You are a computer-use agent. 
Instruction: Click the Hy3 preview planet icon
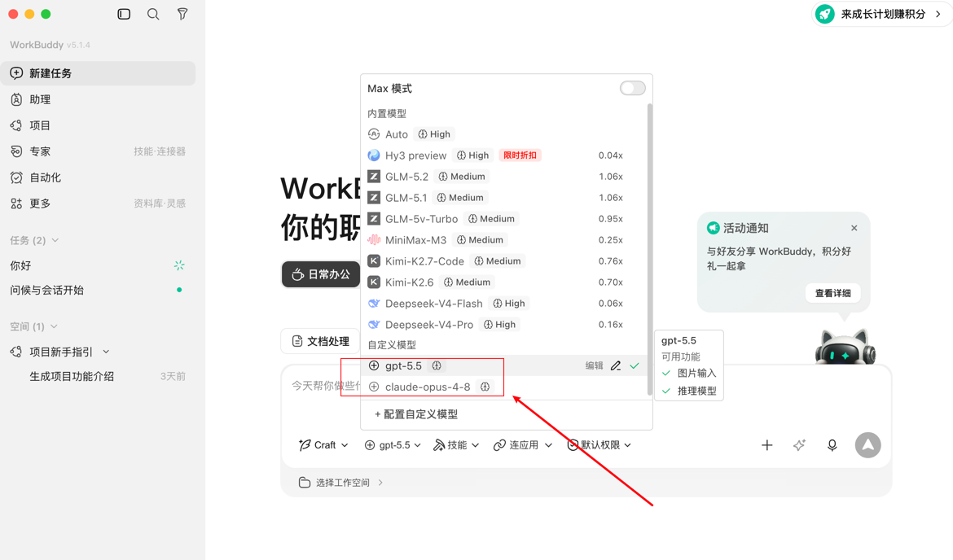pyautogui.click(x=374, y=155)
